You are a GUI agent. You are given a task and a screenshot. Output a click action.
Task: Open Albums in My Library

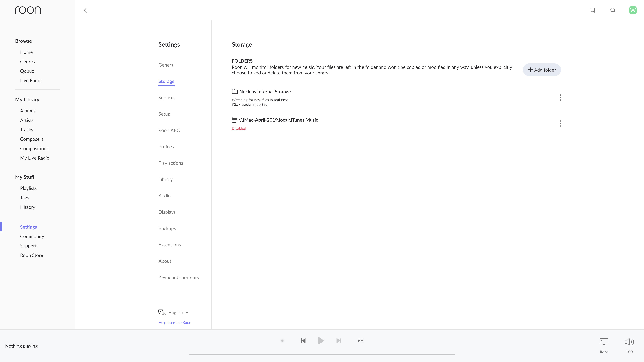[28, 111]
